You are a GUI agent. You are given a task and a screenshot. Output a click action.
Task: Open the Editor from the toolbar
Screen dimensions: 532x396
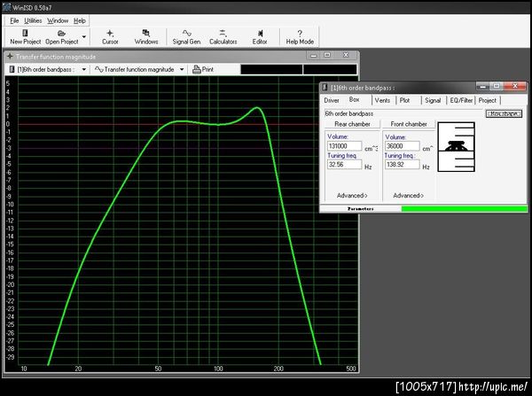pyautogui.click(x=259, y=33)
